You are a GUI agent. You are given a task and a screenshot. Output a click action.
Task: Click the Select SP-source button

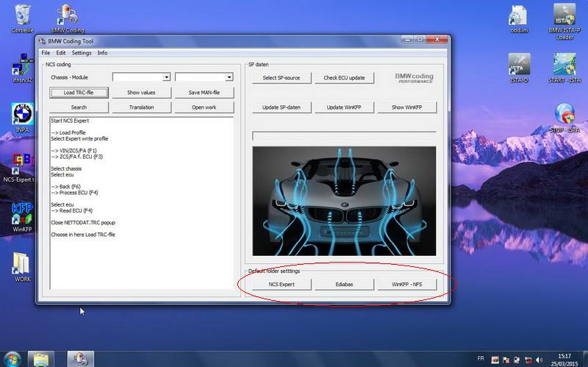282,78
